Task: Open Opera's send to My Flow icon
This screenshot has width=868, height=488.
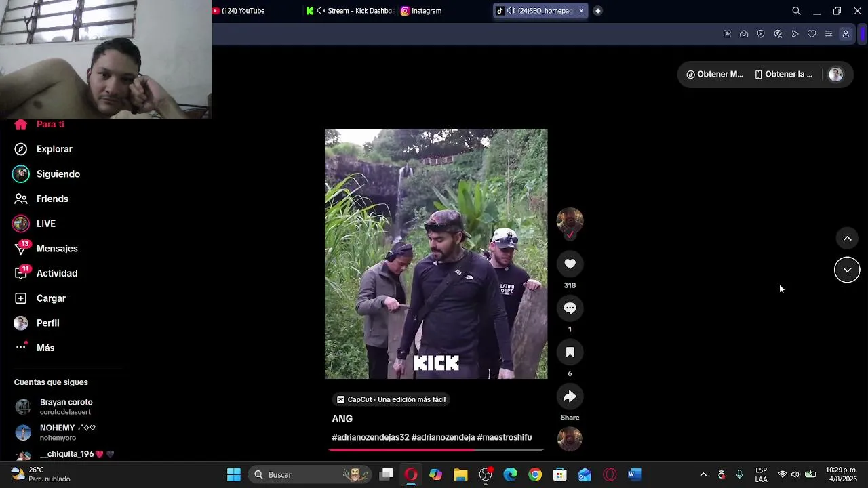Action: (x=795, y=34)
